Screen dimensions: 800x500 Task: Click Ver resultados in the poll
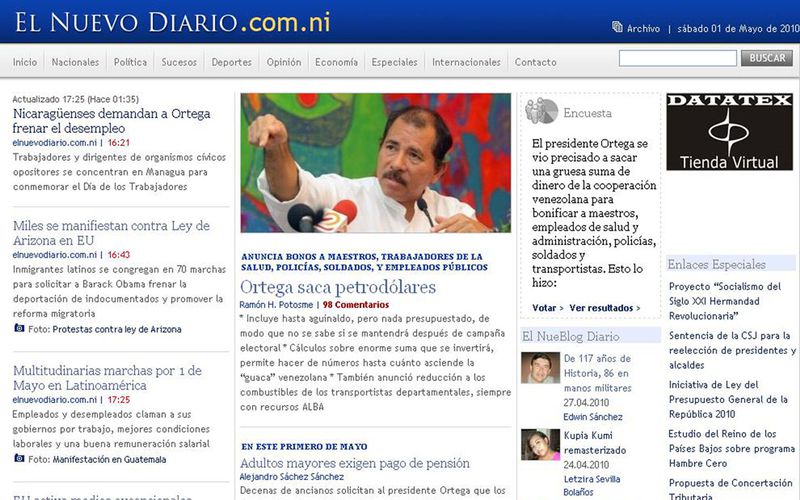(x=601, y=308)
